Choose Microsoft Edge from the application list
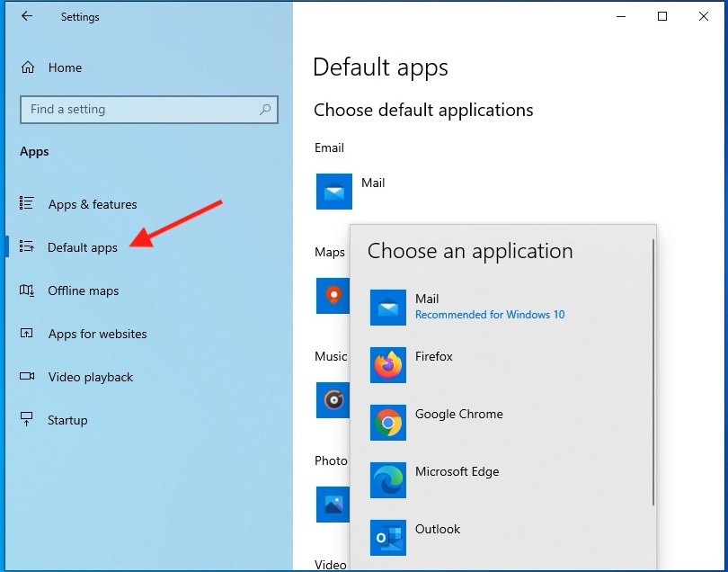The height and width of the screenshot is (572, 728). (502, 480)
